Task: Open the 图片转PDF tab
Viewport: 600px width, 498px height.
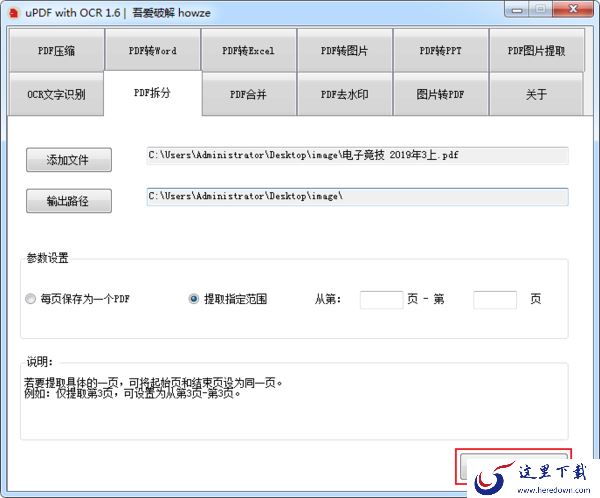Action: click(440, 94)
